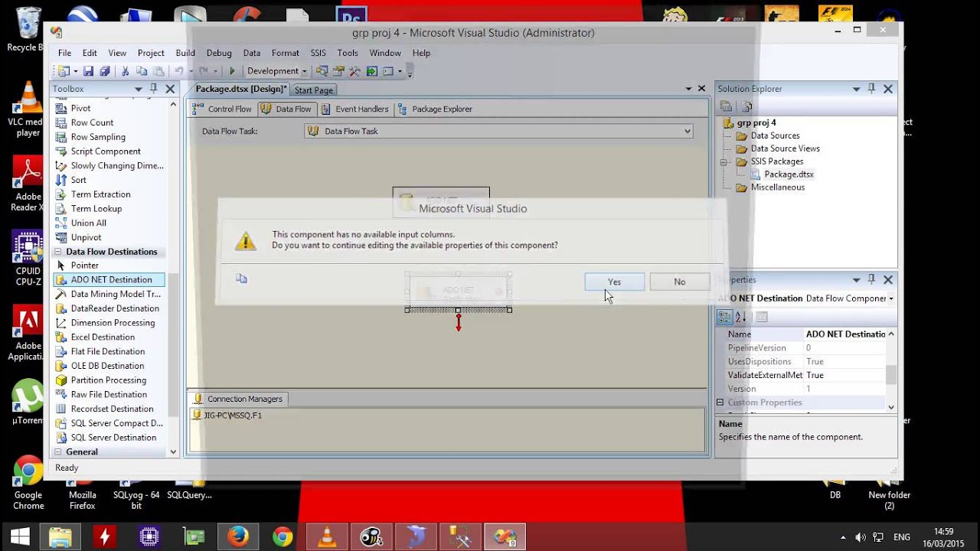Click Solution Explorer Show All Files icon
The image size is (980, 551).
[x=747, y=107]
